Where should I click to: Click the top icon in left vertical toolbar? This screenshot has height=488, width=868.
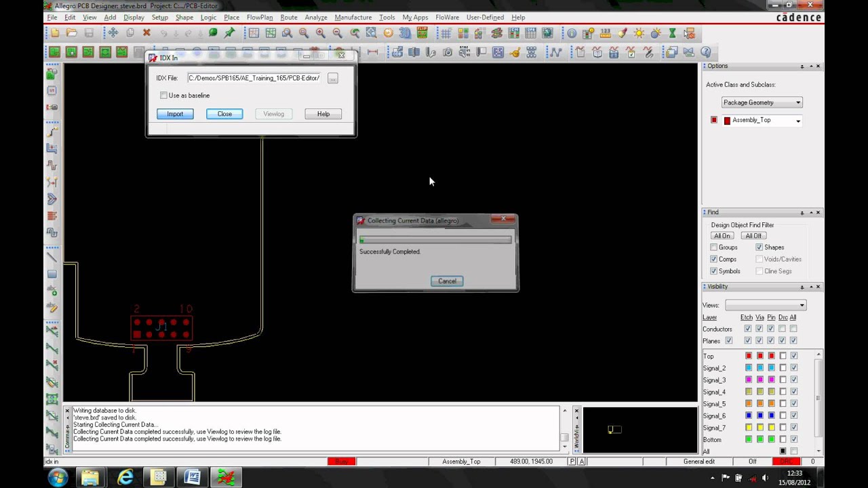[52, 73]
